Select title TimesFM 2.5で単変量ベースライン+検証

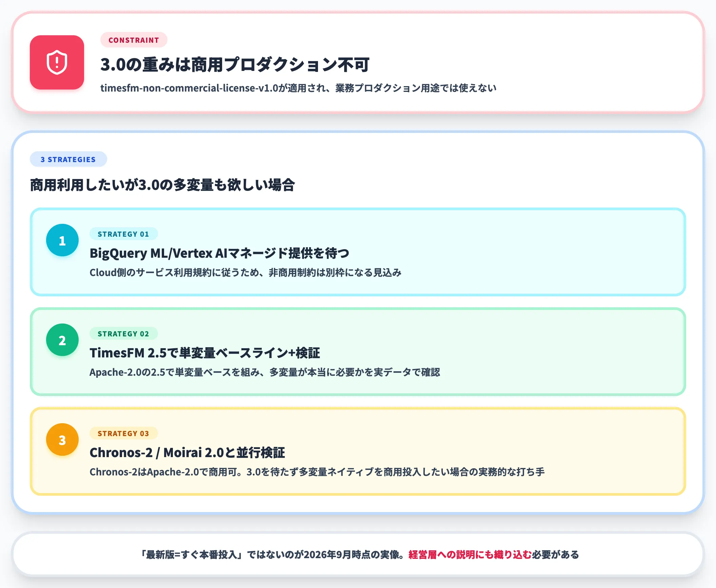[x=205, y=353]
